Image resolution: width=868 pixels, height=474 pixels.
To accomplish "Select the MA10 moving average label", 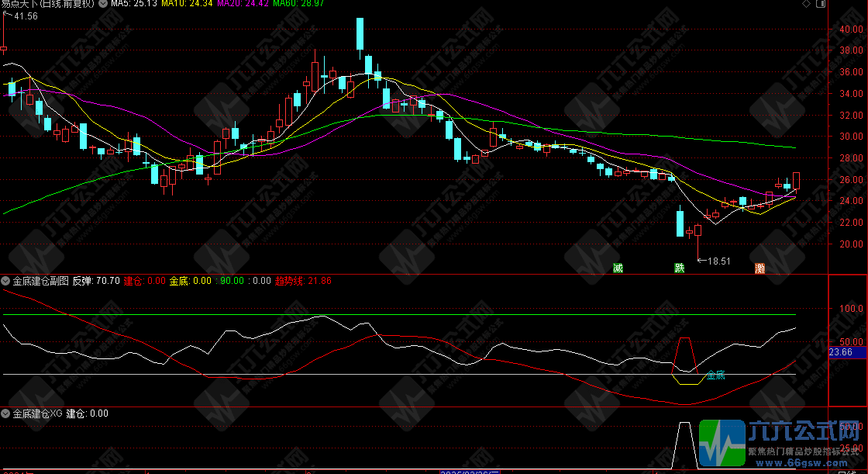I will pyautogui.click(x=186, y=4).
